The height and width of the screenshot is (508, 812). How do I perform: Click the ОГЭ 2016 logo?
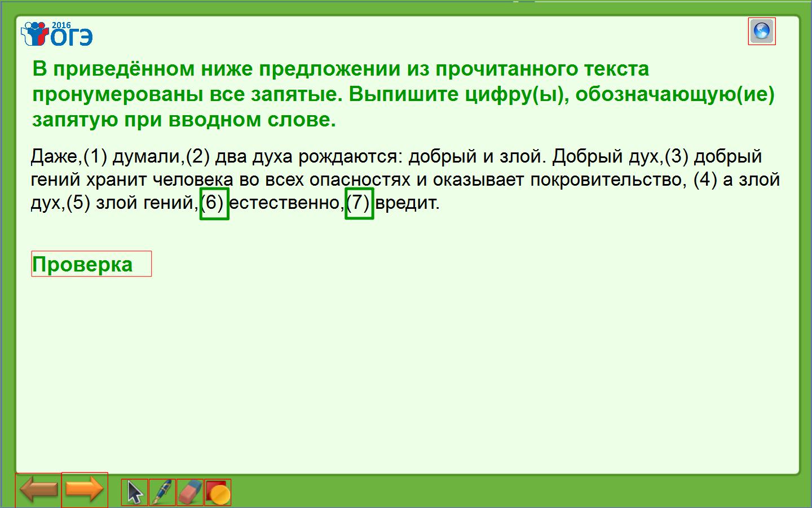(x=57, y=35)
